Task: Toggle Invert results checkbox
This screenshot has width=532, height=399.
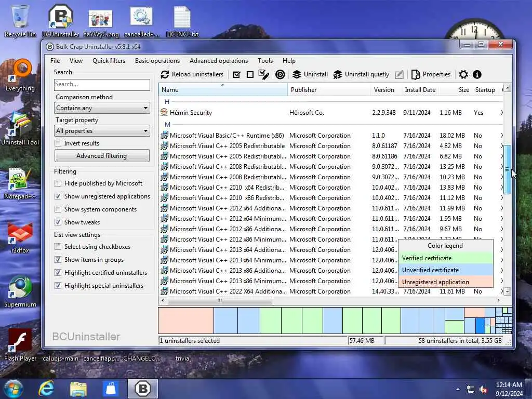Action: 58,143
